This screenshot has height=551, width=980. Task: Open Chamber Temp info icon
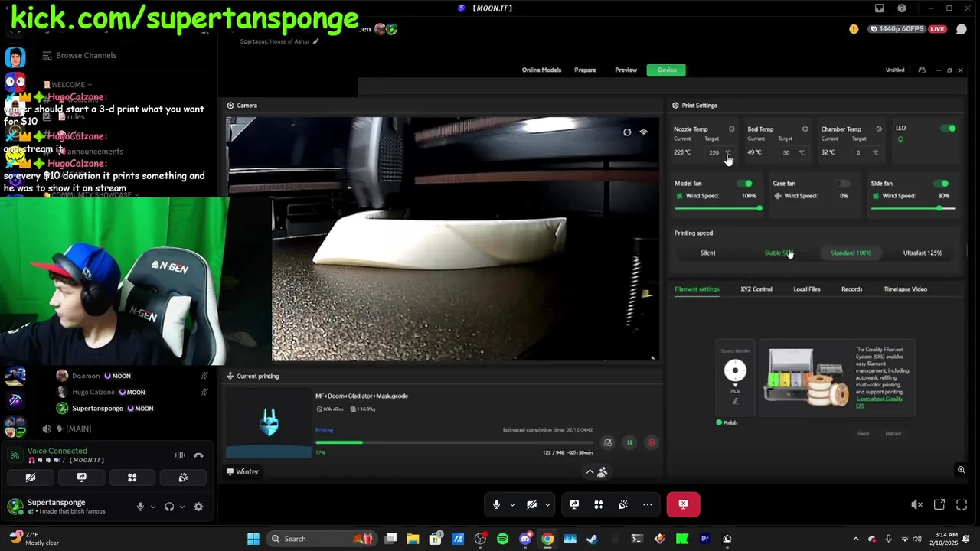click(878, 129)
